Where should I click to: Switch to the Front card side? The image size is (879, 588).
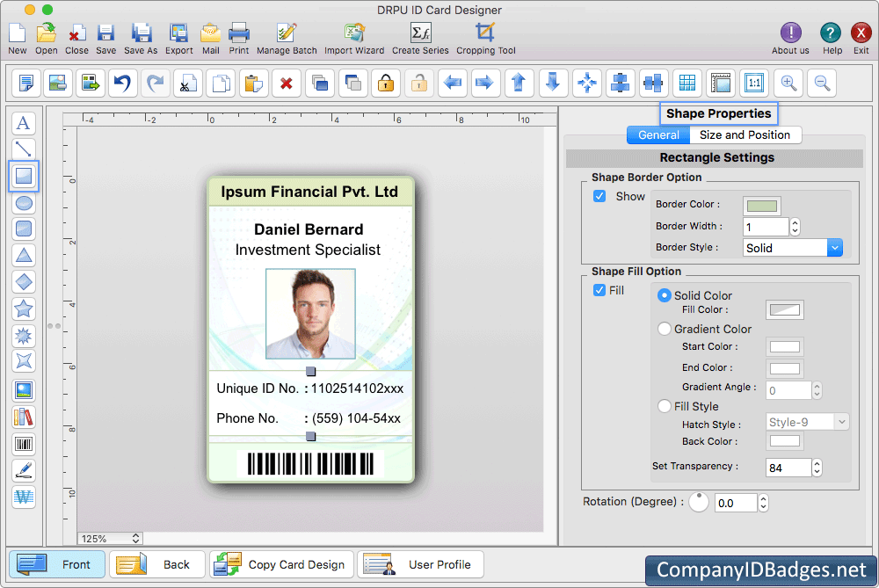click(x=56, y=564)
